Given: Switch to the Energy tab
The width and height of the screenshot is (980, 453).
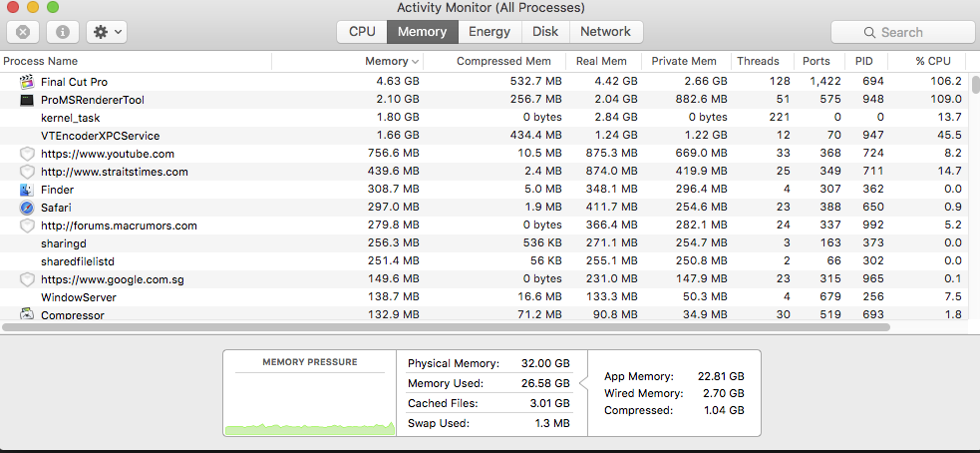Looking at the screenshot, I should coord(490,31).
